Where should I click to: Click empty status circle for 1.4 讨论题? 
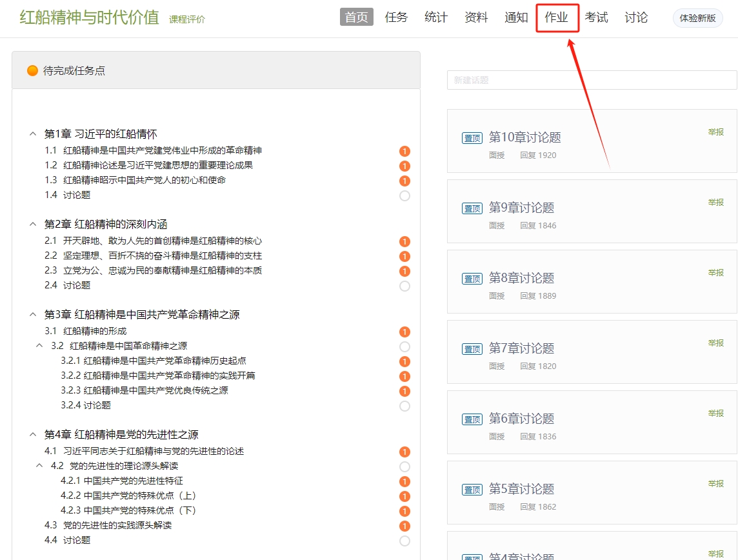(x=404, y=196)
